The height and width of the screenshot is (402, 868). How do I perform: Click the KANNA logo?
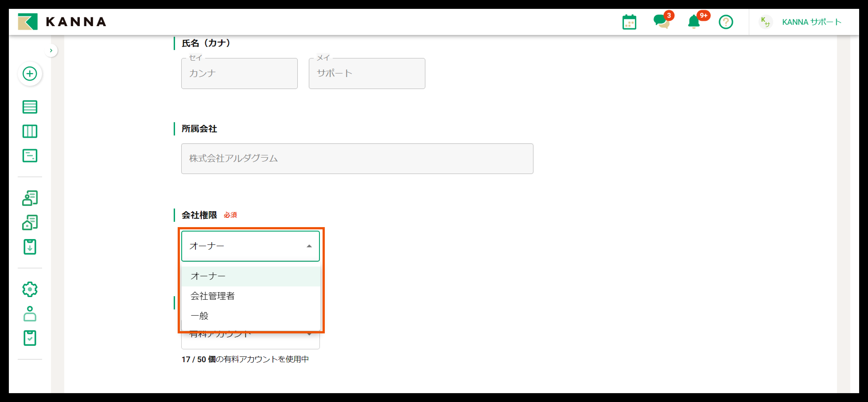[62, 22]
